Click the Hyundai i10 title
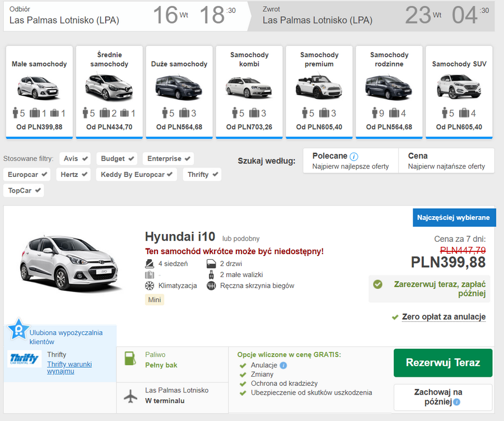The width and height of the screenshot is (504, 421). click(x=180, y=237)
